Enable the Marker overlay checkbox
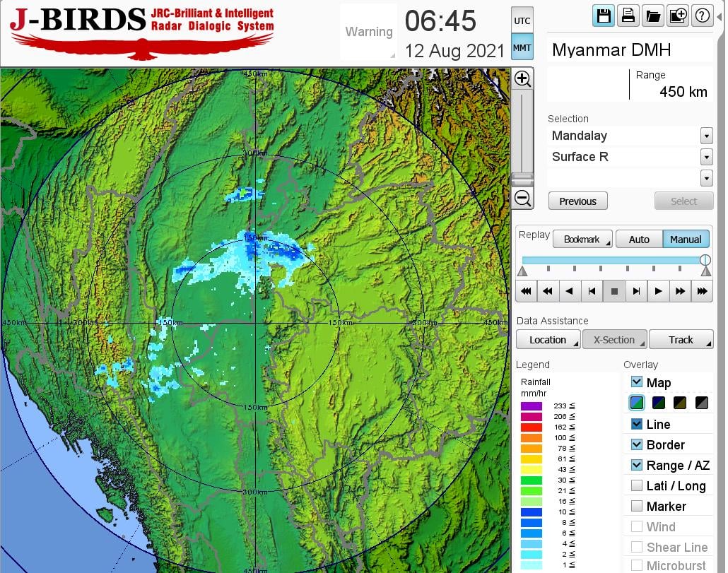The image size is (728, 573). (x=637, y=506)
